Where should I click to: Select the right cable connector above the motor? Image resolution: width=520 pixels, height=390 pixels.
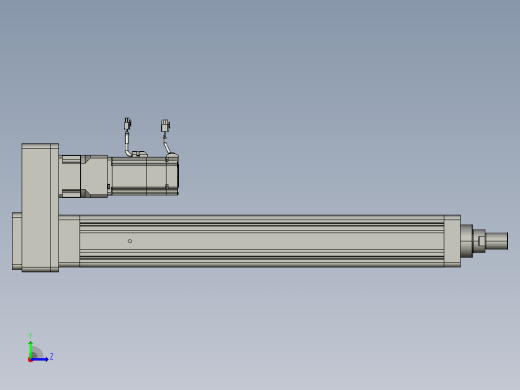point(165,126)
